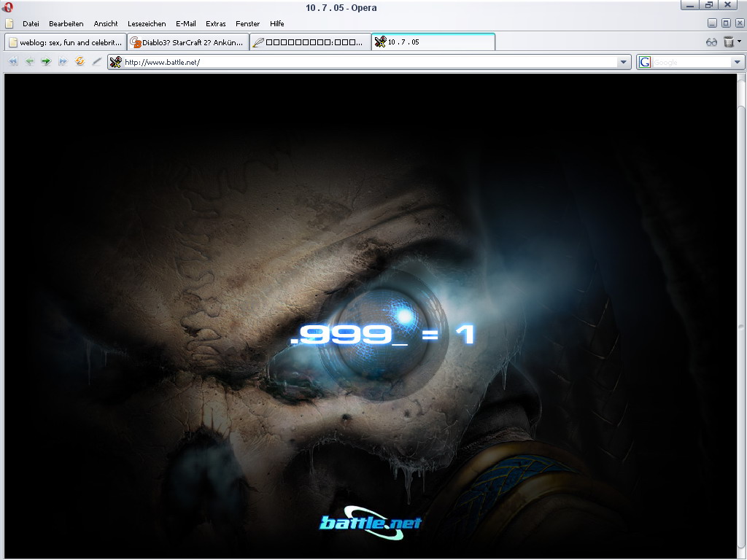Click the Opera logo in title bar
The width and height of the screenshot is (747, 560).
pyautogui.click(x=7, y=7)
